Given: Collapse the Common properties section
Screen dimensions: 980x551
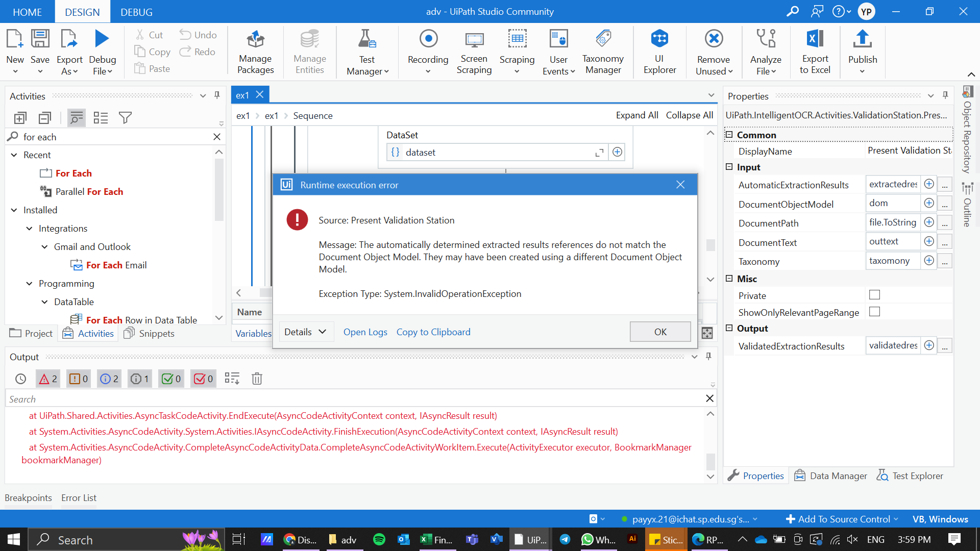Looking at the screenshot, I should [x=729, y=135].
